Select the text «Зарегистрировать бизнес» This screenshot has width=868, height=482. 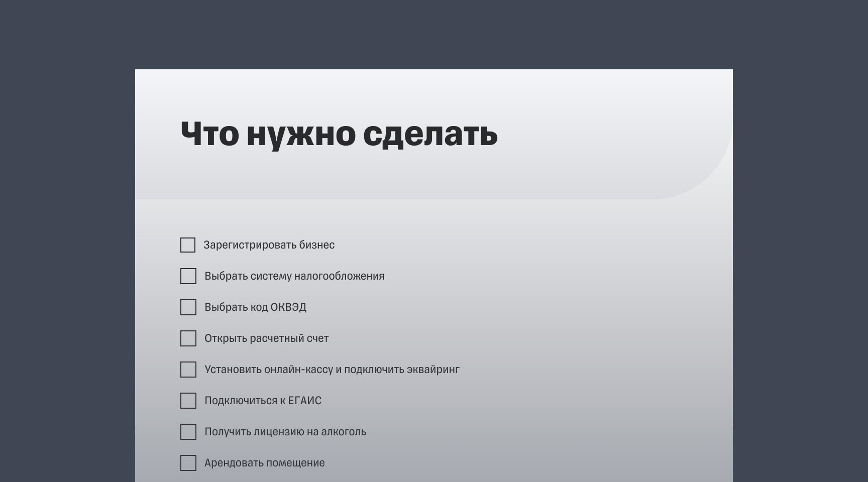[269, 245]
